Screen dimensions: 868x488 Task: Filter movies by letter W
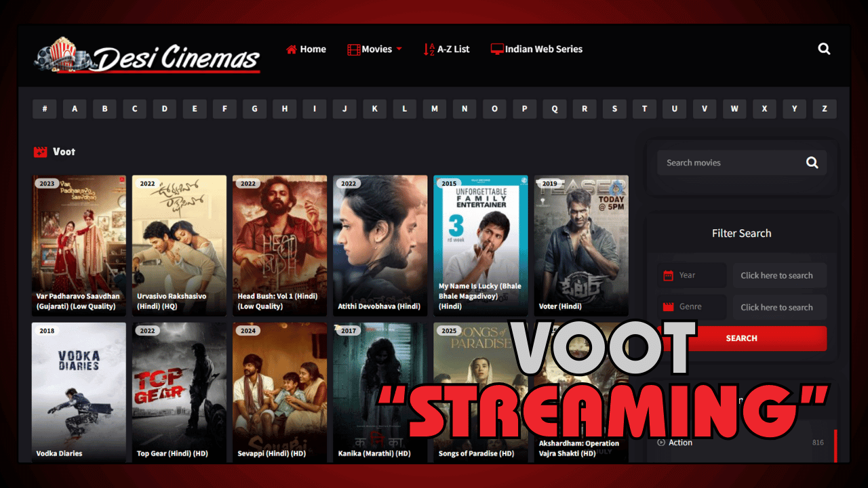point(735,109)
